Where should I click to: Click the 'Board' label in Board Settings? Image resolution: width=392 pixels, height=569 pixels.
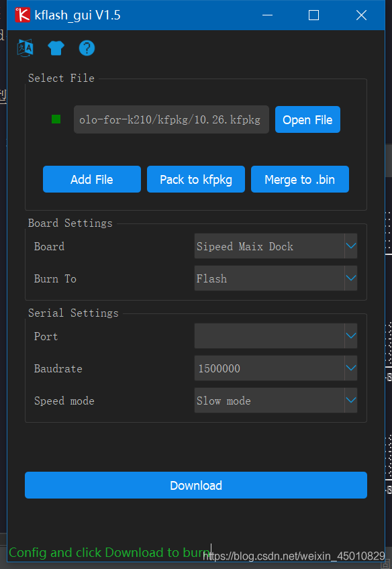coord(49,246)
